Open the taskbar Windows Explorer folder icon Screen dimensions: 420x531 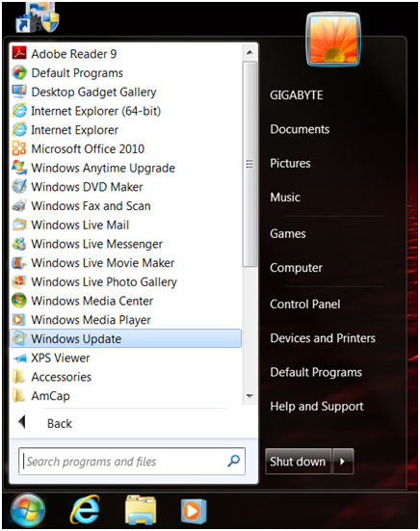pyautogui.click(x=140, y=510)
